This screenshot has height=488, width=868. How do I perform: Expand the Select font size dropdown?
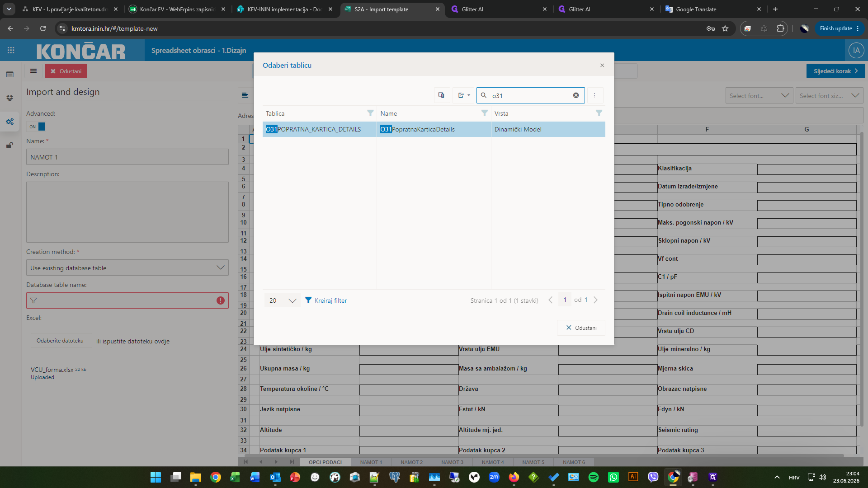(x=829, y=96)
